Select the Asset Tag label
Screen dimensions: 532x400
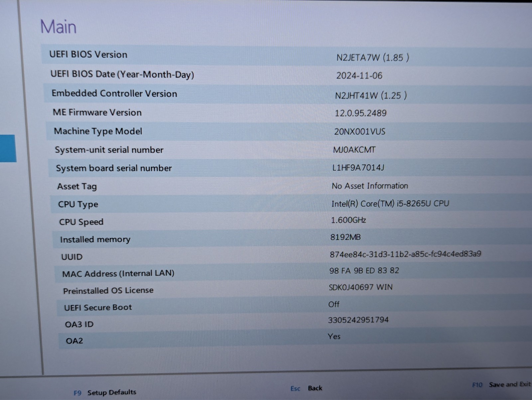[x=77, y=186]
